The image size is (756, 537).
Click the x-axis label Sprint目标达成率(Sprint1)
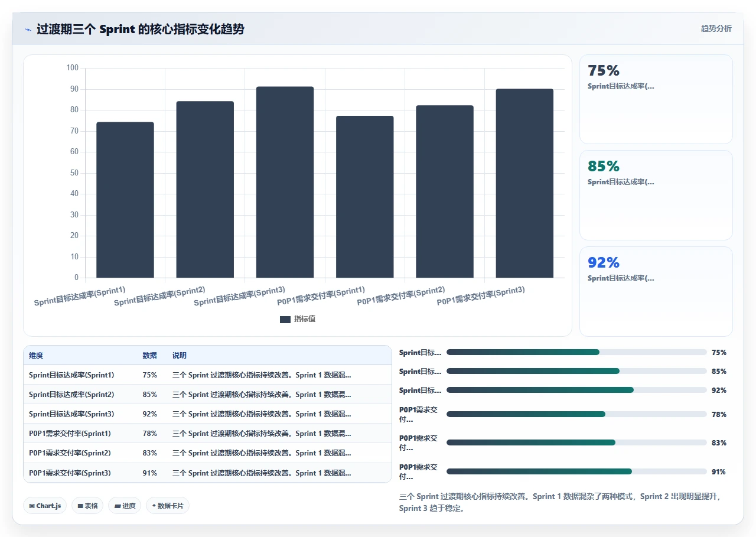pyautogui.click(x=80, y=296)
